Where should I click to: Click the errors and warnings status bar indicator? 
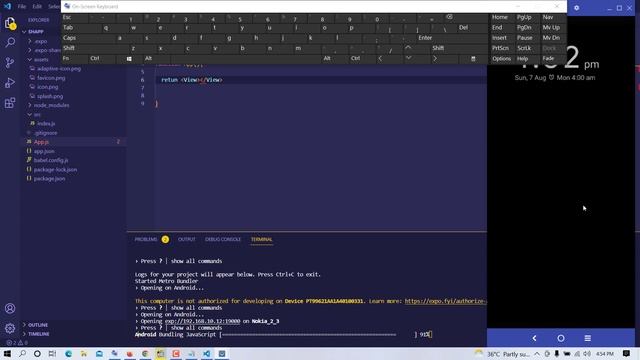[17, 343]
